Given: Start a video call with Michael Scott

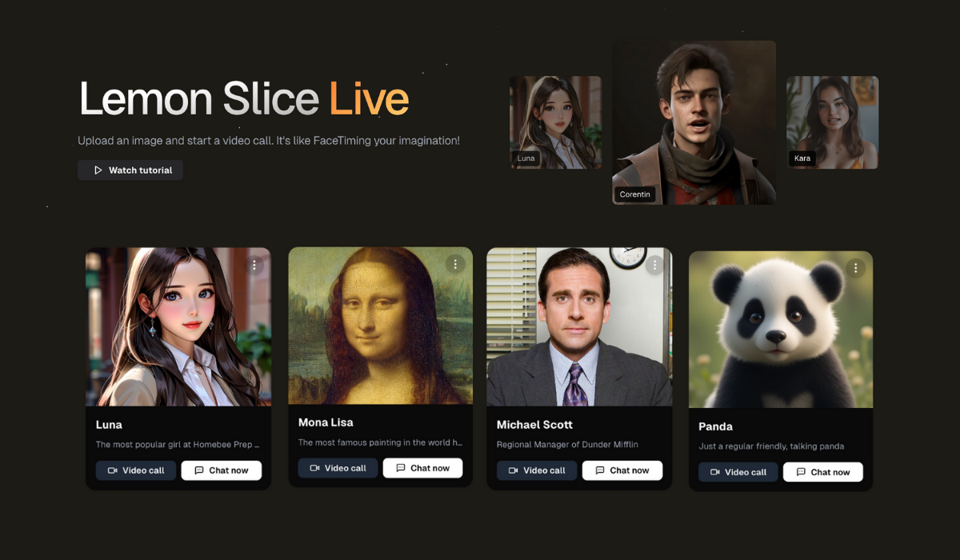Looking at the screenshot, I should click(536, 470).
